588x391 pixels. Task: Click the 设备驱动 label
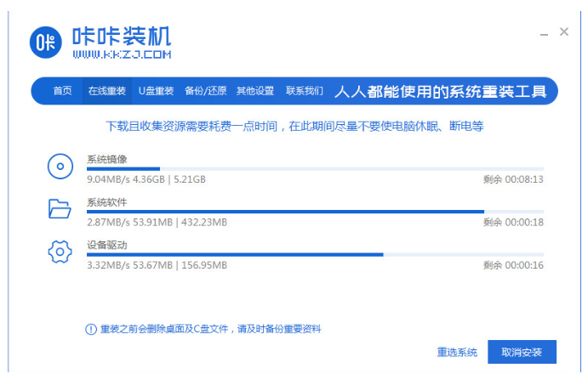(x=107, y=246)
